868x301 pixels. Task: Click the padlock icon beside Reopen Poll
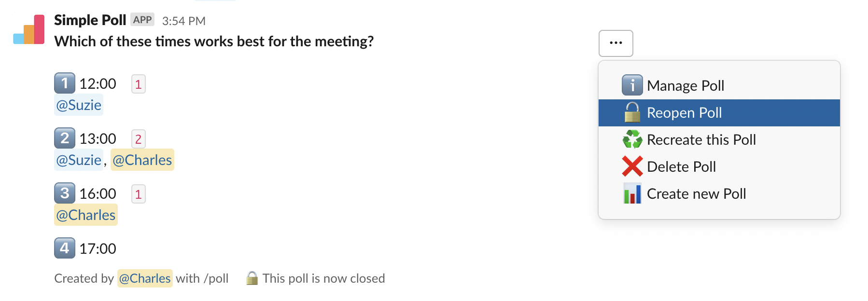coord(633,112)
